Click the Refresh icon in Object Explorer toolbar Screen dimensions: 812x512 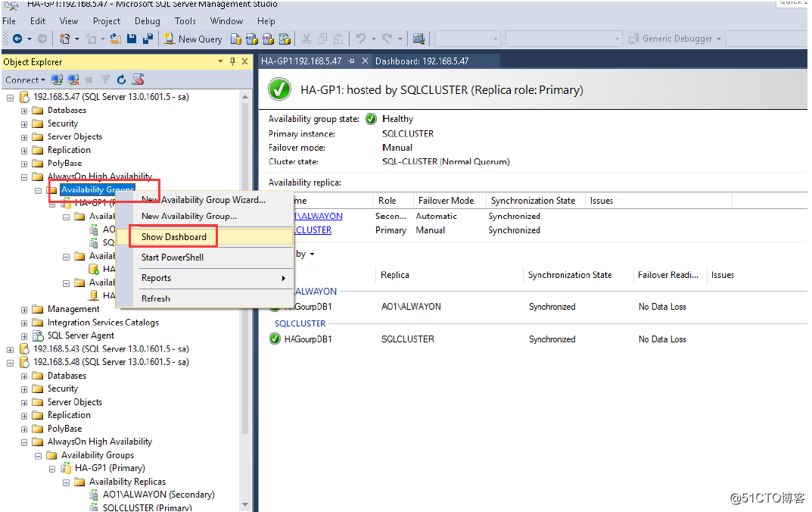121,80
